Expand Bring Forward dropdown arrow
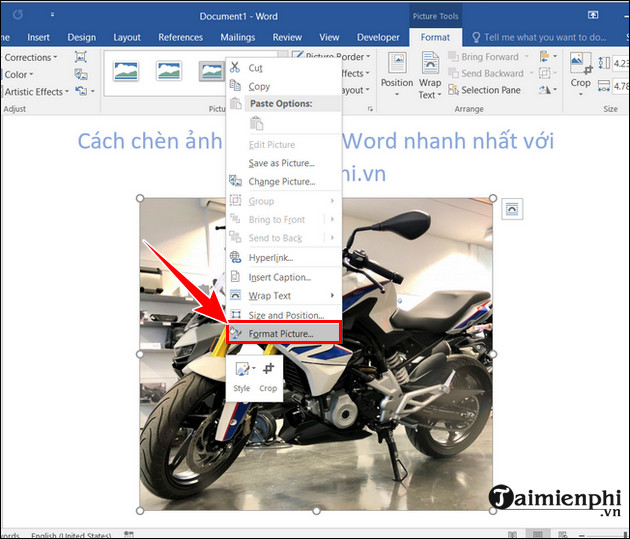The width and height of the screenshot is (630, 539). click(527, 57)
